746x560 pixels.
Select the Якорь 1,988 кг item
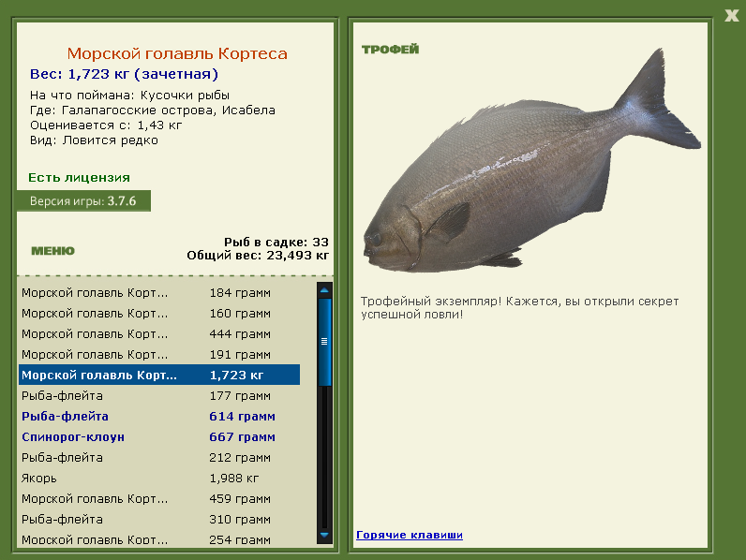[159, 479]
